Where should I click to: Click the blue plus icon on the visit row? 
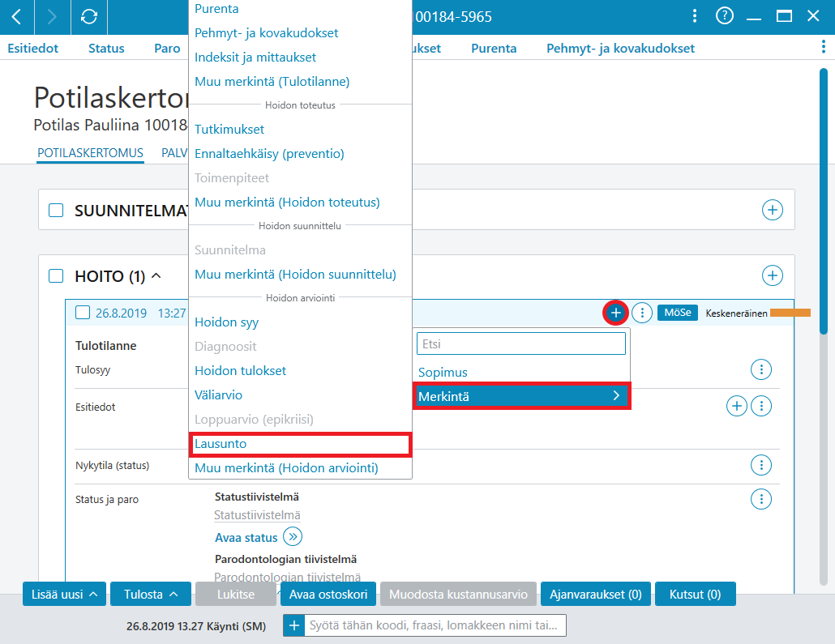point(615,313)
